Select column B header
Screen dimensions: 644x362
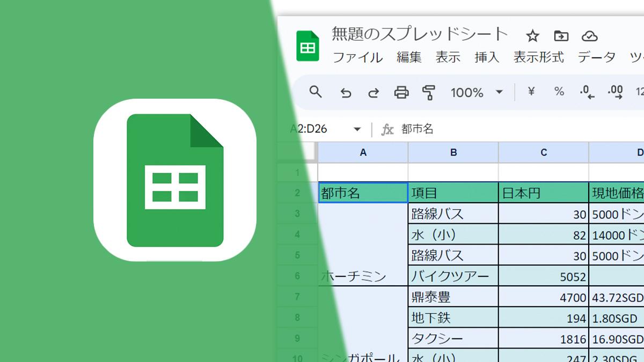[x=453, y=153]
